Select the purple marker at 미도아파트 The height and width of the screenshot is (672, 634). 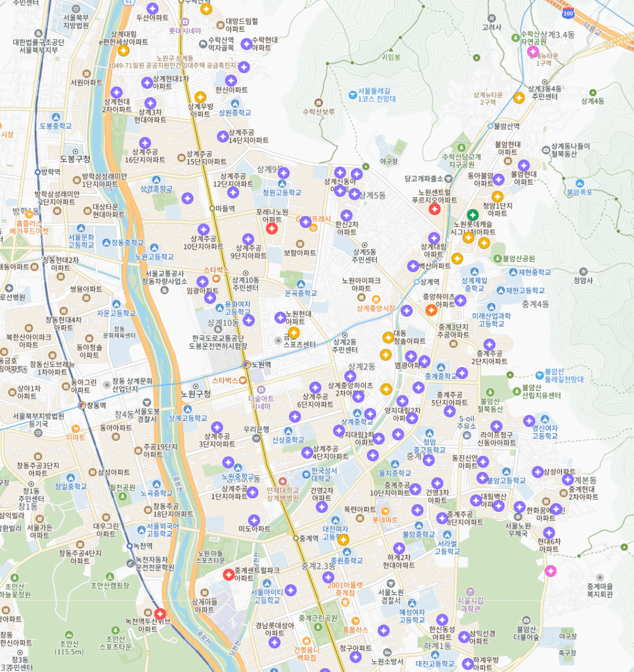click(254, 520)
